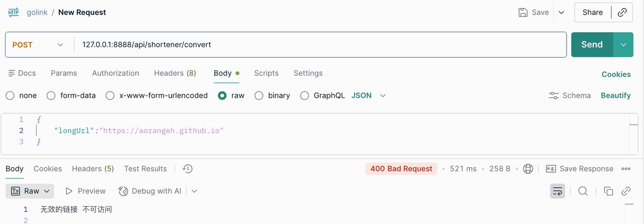The height and width of the screenshot is (224, 644).
Task: Copy response body to clipboard
Action: pyautogui.click(x=608, y=191)
